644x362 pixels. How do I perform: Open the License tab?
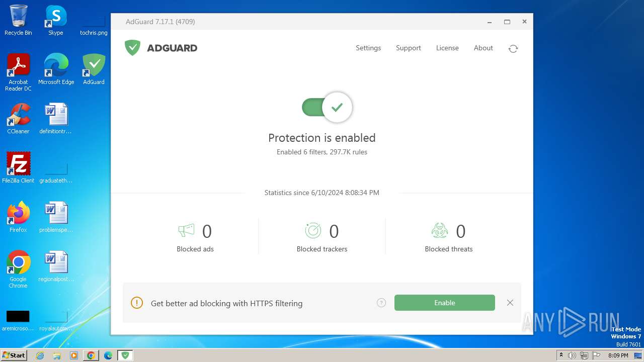click(x=447, y=48)
